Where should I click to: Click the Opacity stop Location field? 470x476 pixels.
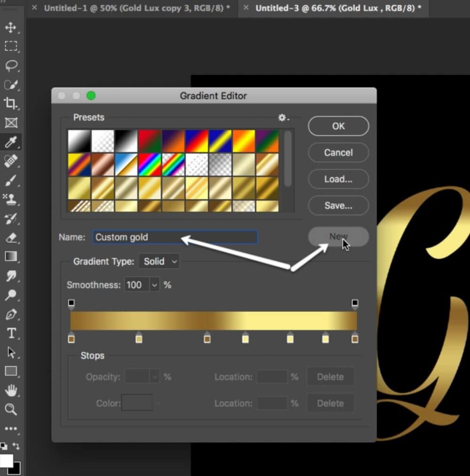[272, 377]
